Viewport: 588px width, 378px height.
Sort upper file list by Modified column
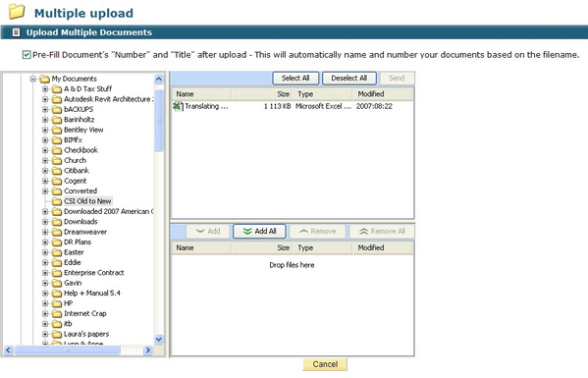pos(383,94)
